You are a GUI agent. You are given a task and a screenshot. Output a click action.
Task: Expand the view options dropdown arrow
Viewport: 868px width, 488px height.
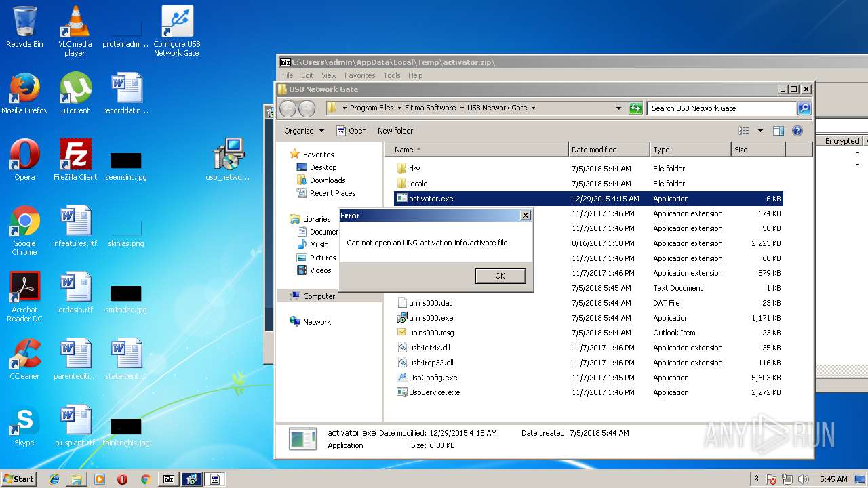pyautogui.click(x=760, y=131)
